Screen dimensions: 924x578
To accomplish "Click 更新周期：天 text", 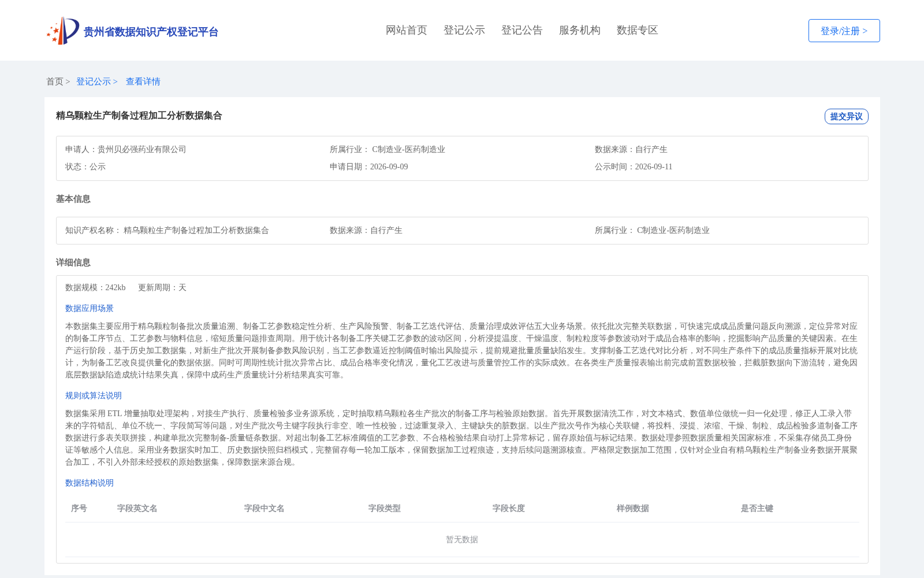I will click(162, 287).
